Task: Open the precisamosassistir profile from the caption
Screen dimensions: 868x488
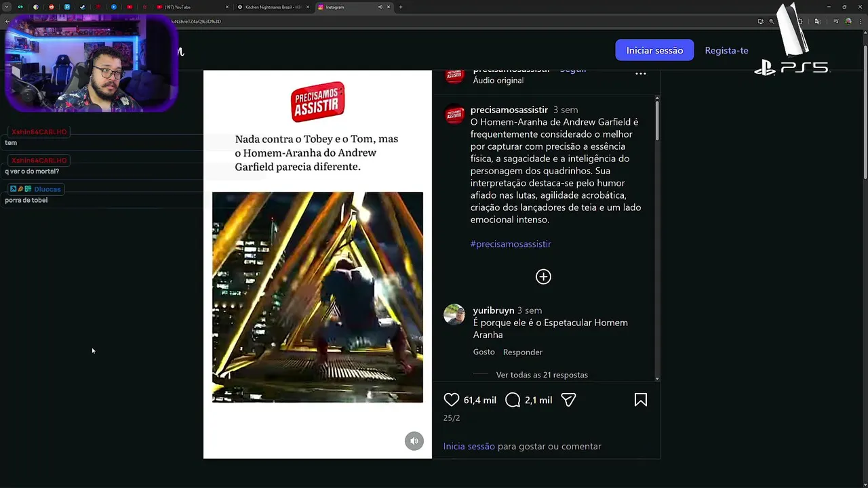Action: 509,110
